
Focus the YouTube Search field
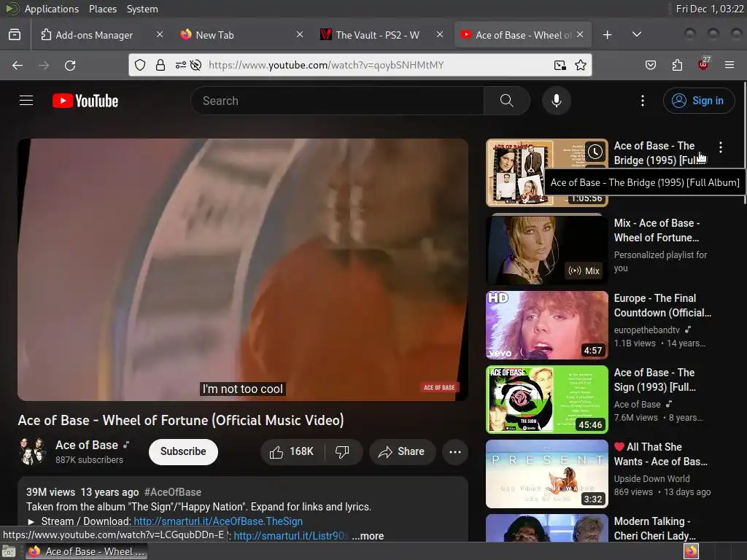(x=337, y=101)
